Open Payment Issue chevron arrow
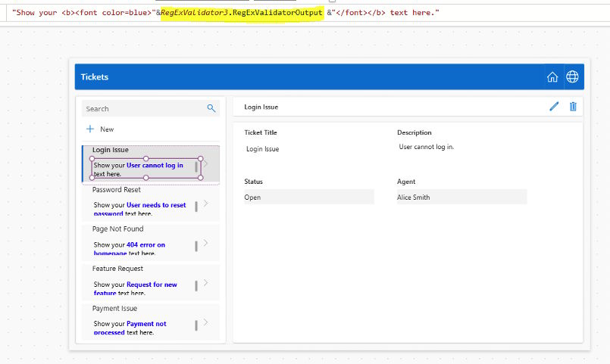Viewport: 610px width, 364px height. coord(206,322)
